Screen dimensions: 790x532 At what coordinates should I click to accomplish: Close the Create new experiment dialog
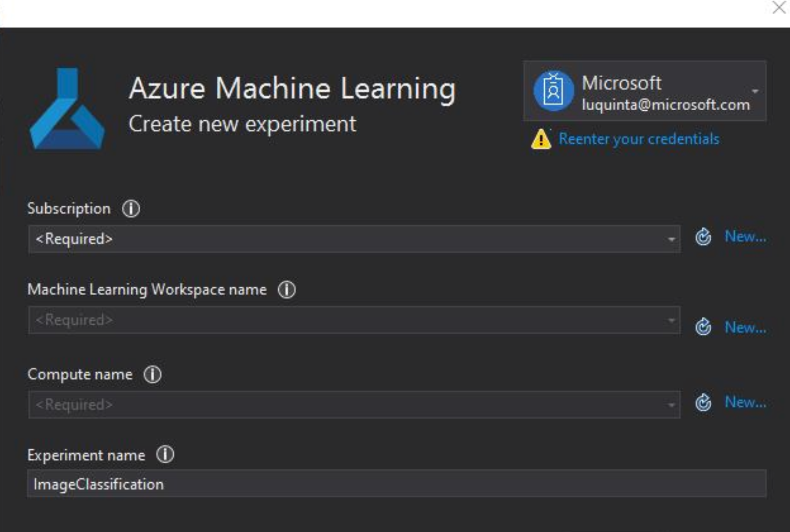(x=778, y=8)
